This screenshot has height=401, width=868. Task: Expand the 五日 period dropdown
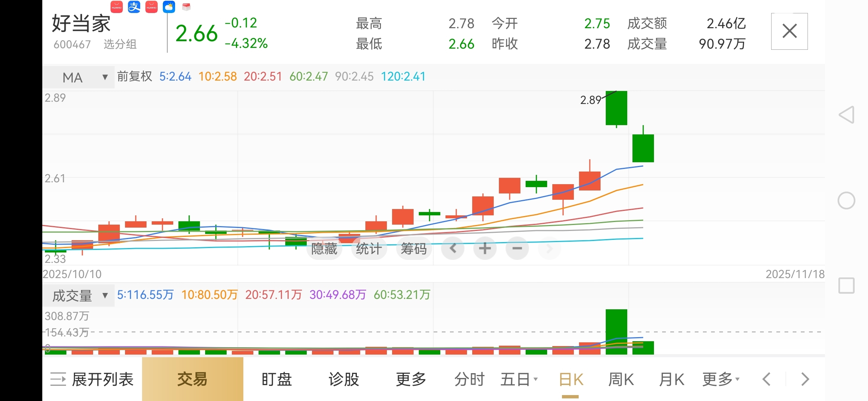click(519, 379)
